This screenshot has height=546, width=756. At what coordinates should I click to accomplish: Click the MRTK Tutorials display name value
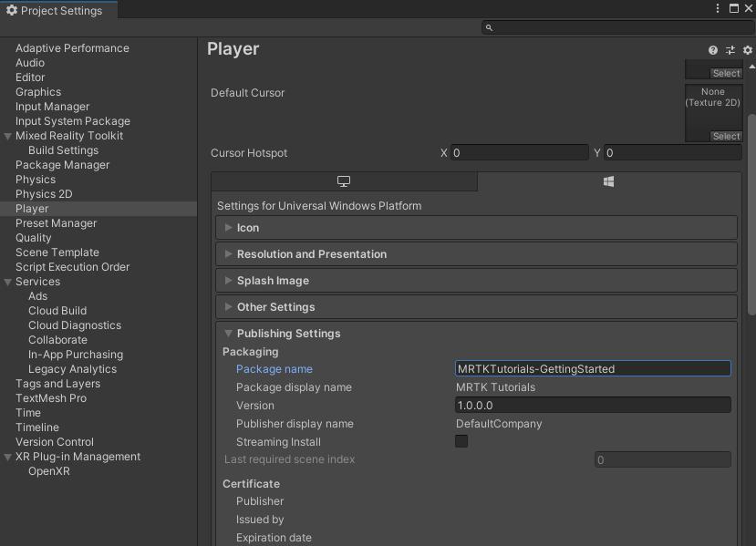point(496,387)
